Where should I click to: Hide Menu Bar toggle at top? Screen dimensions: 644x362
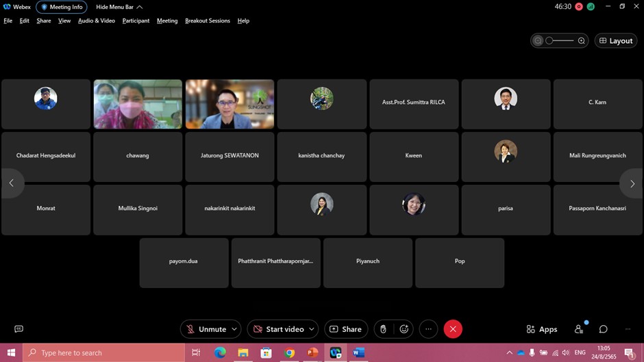click(119, 7)
